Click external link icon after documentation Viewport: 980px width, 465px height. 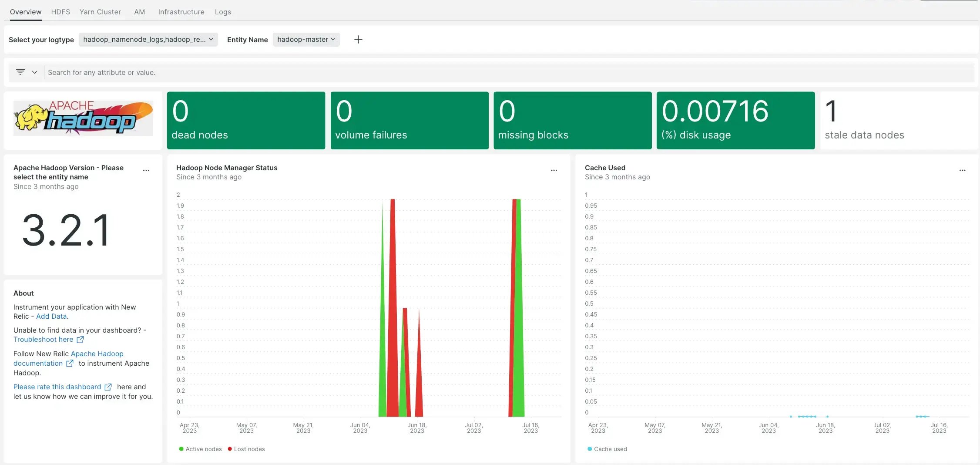70,364
